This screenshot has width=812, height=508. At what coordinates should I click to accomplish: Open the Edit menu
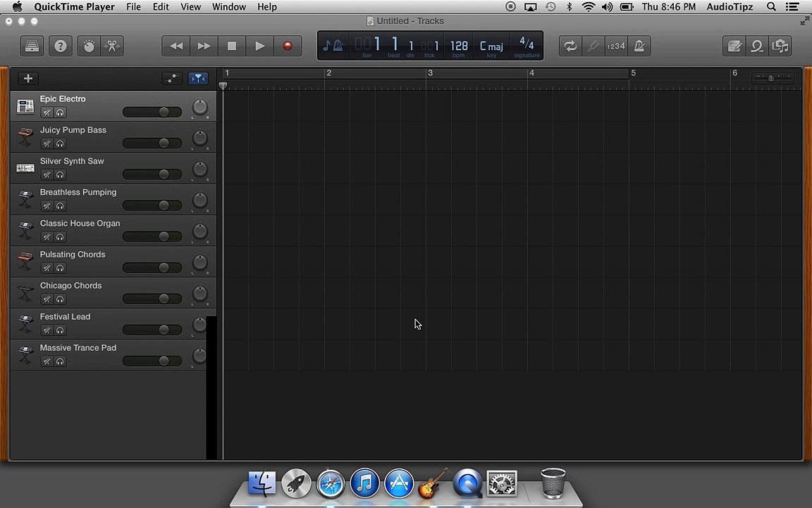tap(161, 7)
